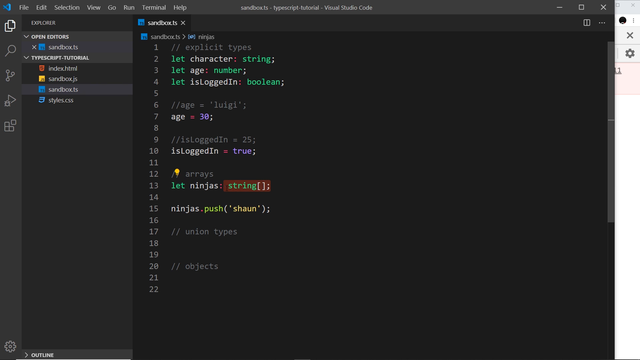Click the highlighted string[] type

[x=247, y=186]
